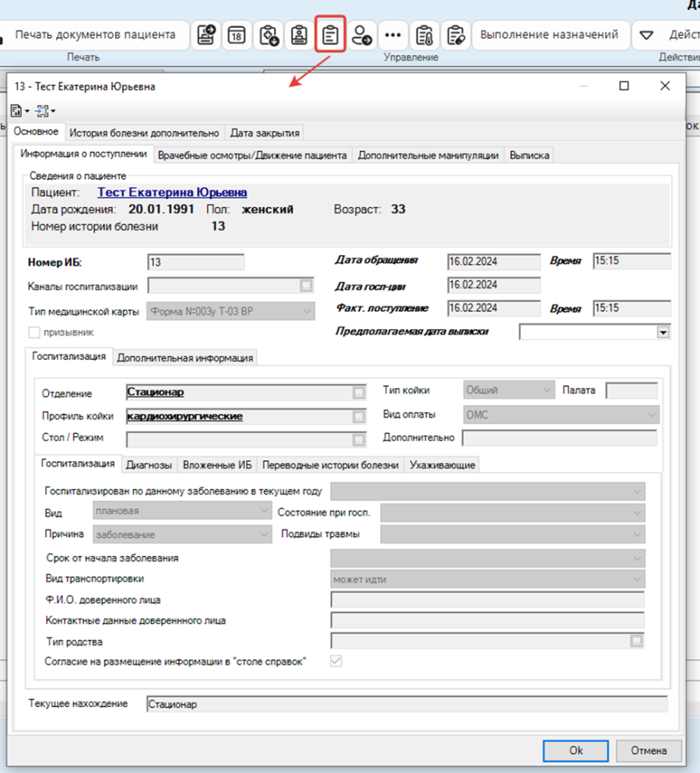Click the Отмена button
The width and height of the screenshot is (700, 773).
point(649,750)
